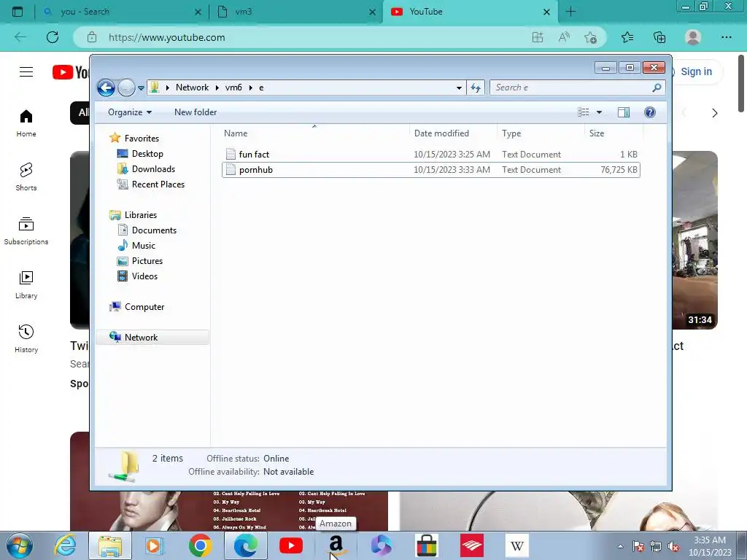
Task: Click the YouTube Sign in button
Action: pos(697,71)
